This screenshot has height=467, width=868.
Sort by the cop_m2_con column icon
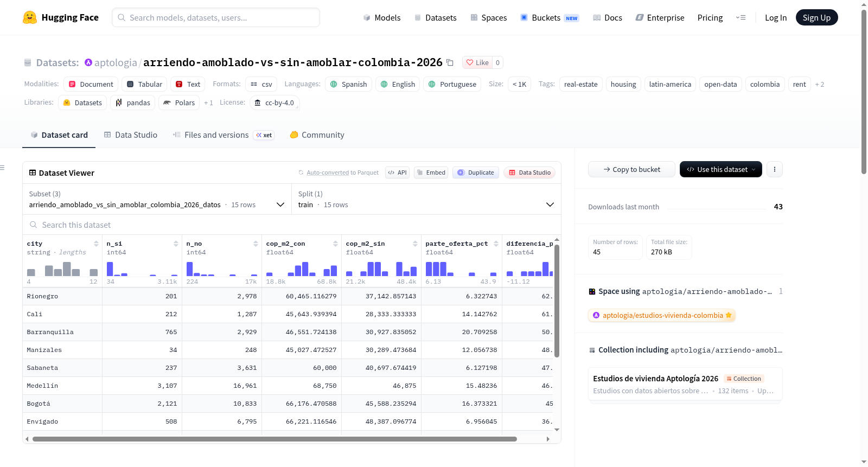pos(335,244)
